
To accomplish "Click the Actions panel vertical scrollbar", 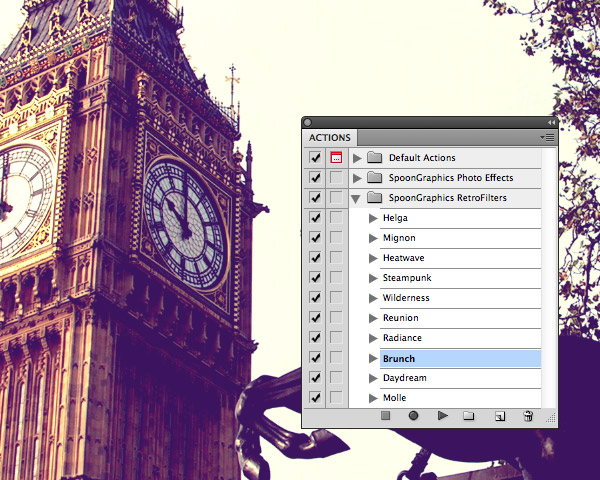I will tap(549, 278).
